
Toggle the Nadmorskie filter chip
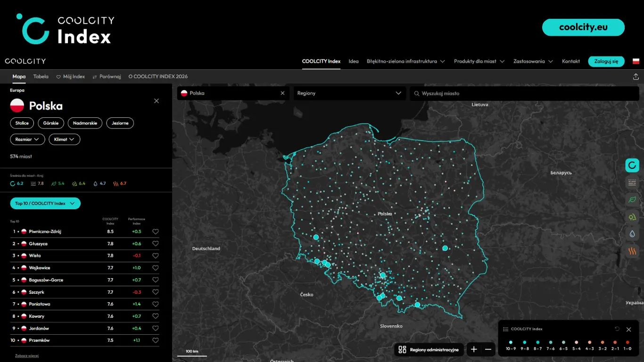85,123
